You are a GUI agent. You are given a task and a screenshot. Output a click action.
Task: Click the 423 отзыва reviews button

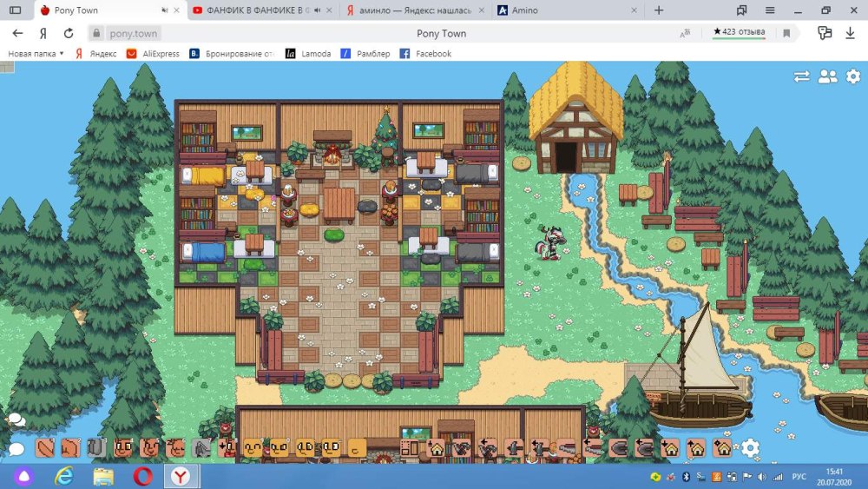(x=739, y=32)
